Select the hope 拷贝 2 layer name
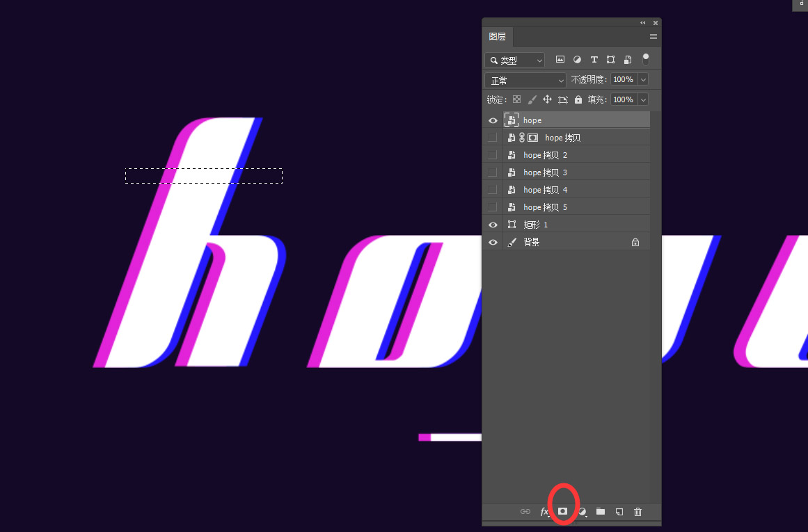The height and width of the screenshot is (532, 808). coord(545,155)
